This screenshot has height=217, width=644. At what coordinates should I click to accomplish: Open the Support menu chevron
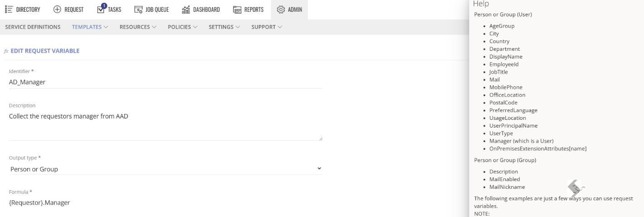tap(280, 27)
